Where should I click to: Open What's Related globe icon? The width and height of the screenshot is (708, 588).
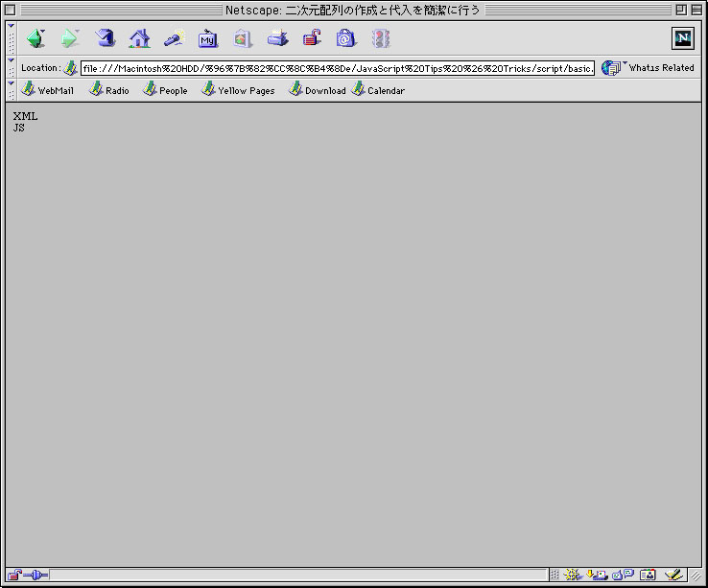click(610, 68)
